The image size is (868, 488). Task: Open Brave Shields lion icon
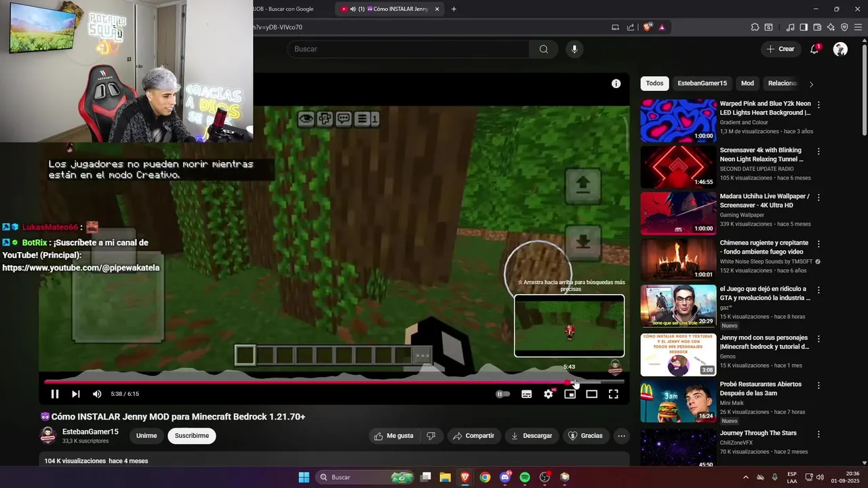click(648, 27)
